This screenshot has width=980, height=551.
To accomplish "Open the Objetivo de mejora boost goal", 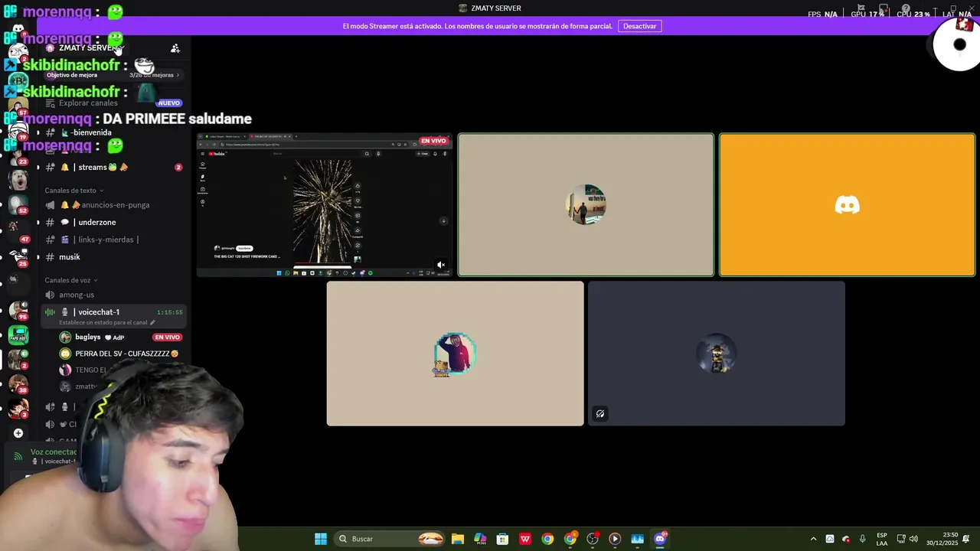I will 113,75.
